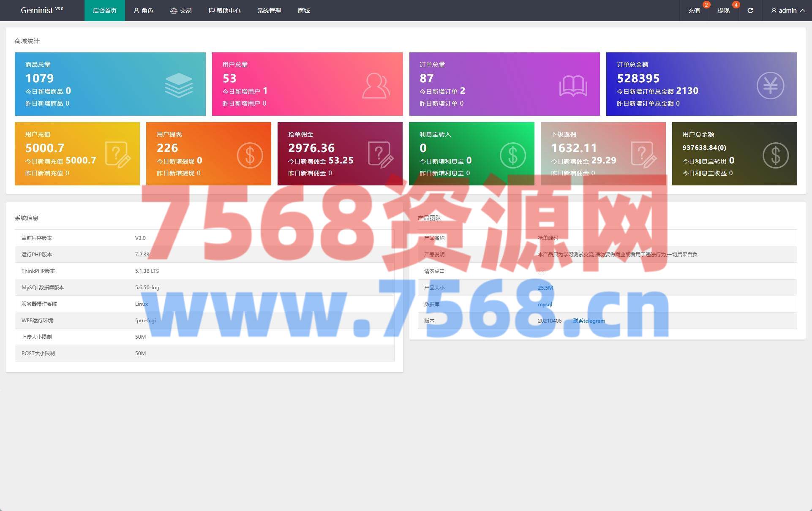Expand the admin user dropdown
The image size is (812, 511).
787,11
